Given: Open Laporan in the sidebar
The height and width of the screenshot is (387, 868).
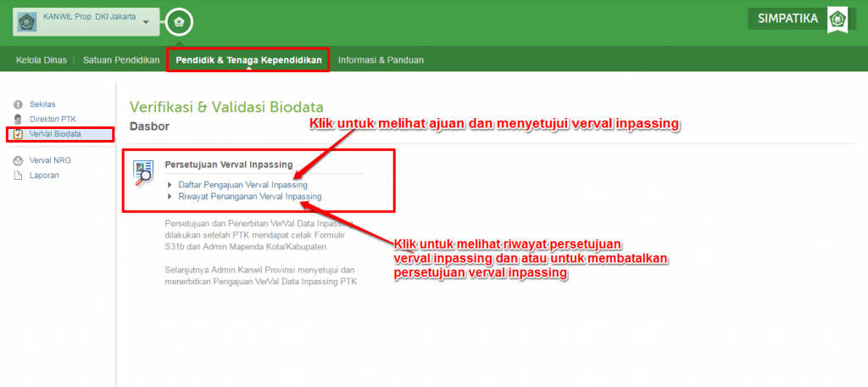Looking at the screenshot, I should pos(44,176).
